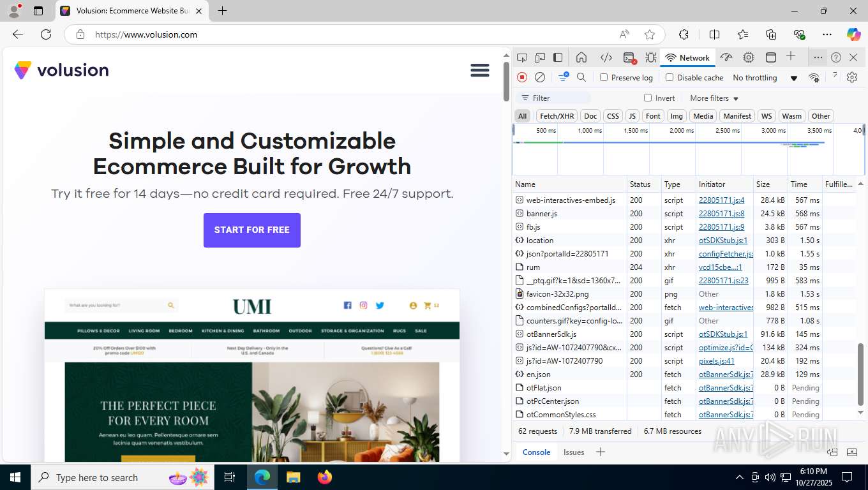The image size is (868, 490).
Task: Open DevTools help question mark icon
Action: (836, 57)
